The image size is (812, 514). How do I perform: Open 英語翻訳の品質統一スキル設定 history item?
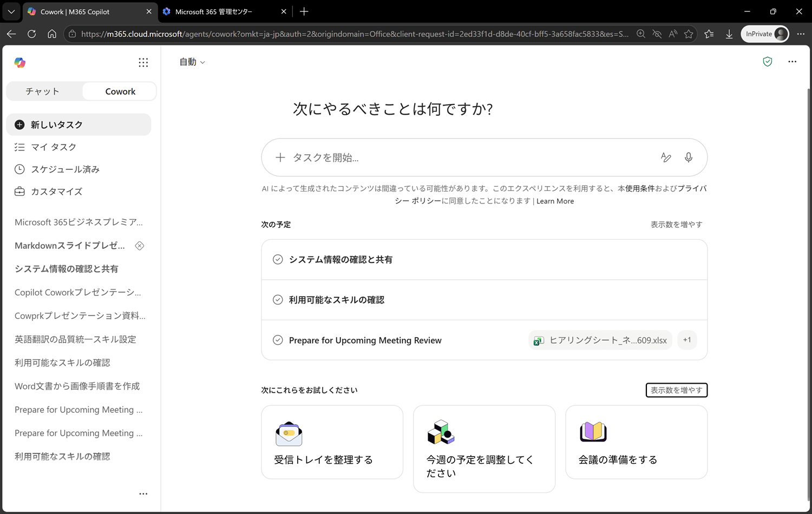[75, 339]
